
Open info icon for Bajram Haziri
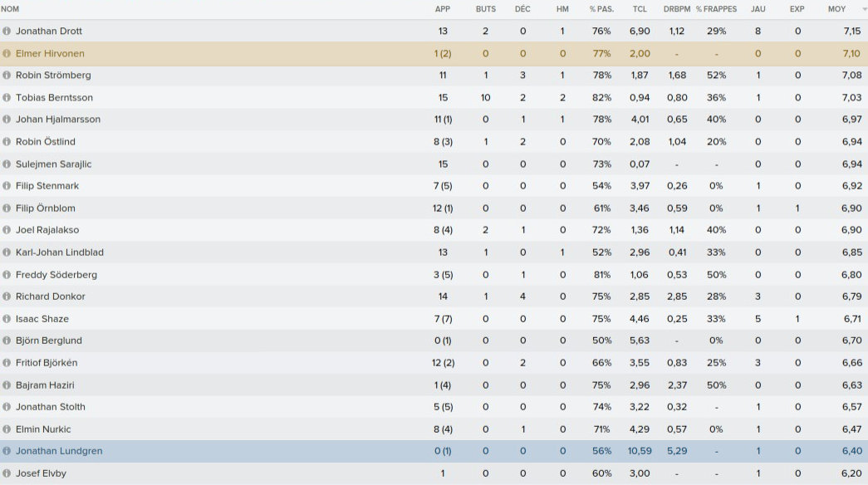pos(7,385)
